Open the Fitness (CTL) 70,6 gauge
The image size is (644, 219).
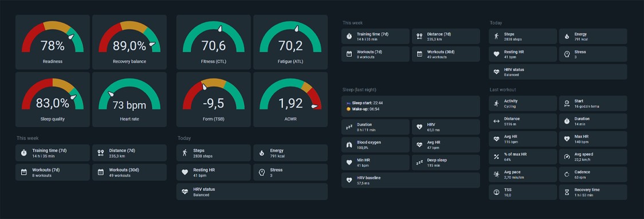point(214,42)
